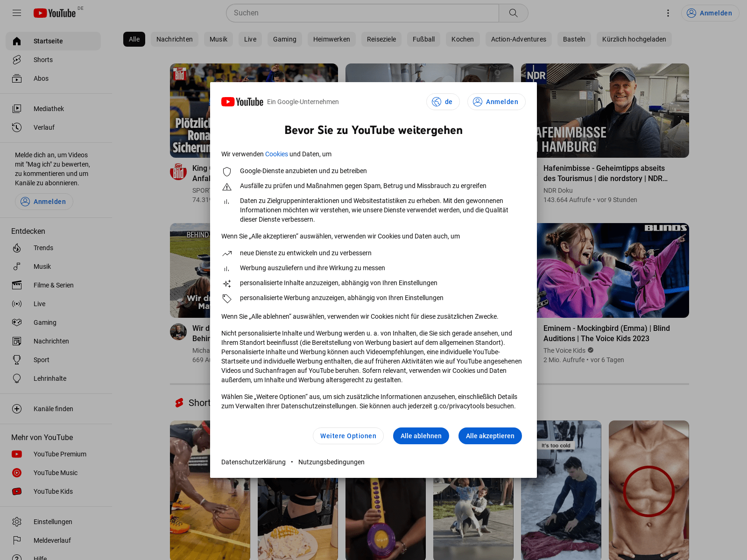Open the three-dot settings menu in the header
Screen dimensions: 747x560
click(668, 13)
